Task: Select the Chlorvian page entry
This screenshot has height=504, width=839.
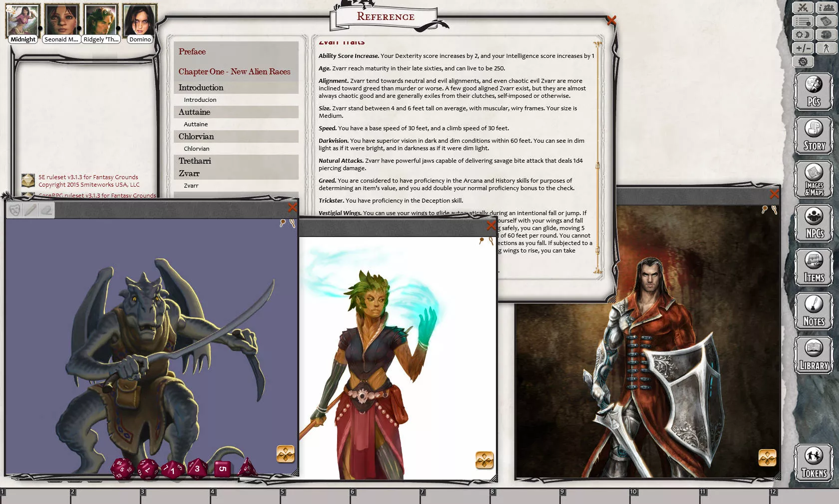Action: click(196, 149)
